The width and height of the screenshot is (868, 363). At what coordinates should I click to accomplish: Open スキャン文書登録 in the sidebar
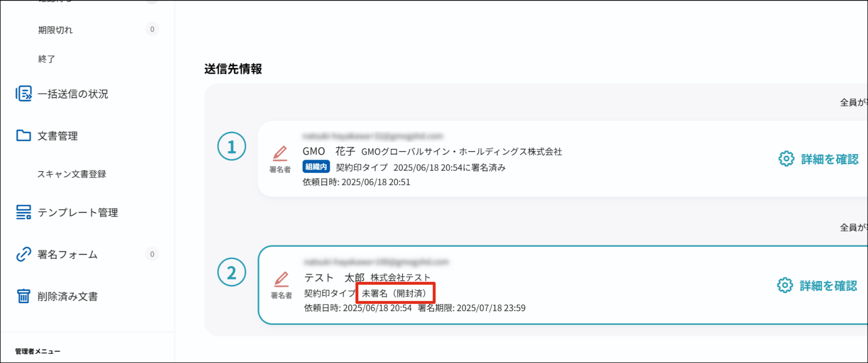coord(71,174)
